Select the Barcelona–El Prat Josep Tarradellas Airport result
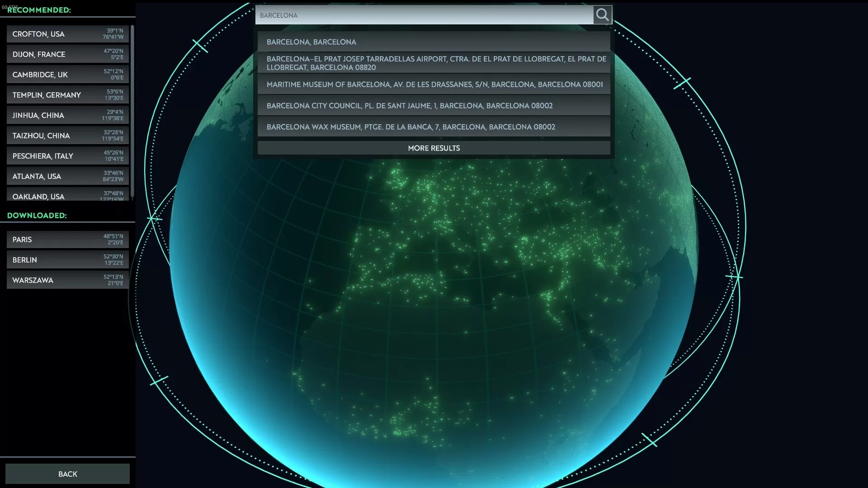Screen dimensions: 868x488 tap(433, 63)
